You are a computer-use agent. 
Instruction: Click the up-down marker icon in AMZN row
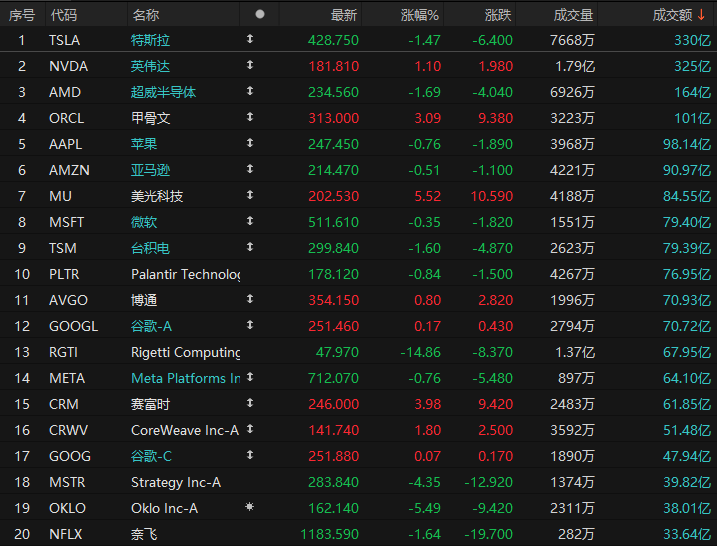coord(250,169)
